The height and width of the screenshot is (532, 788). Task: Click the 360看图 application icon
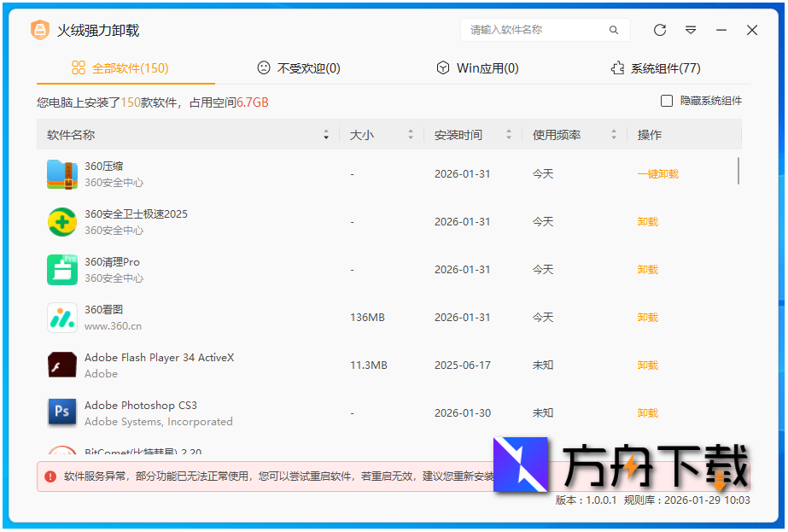(61, 317)
